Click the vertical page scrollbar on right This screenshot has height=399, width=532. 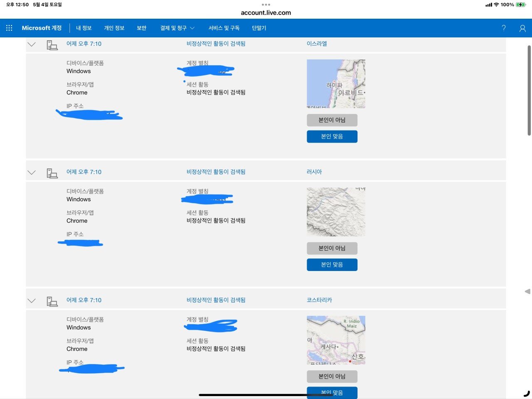coord(529,90)
